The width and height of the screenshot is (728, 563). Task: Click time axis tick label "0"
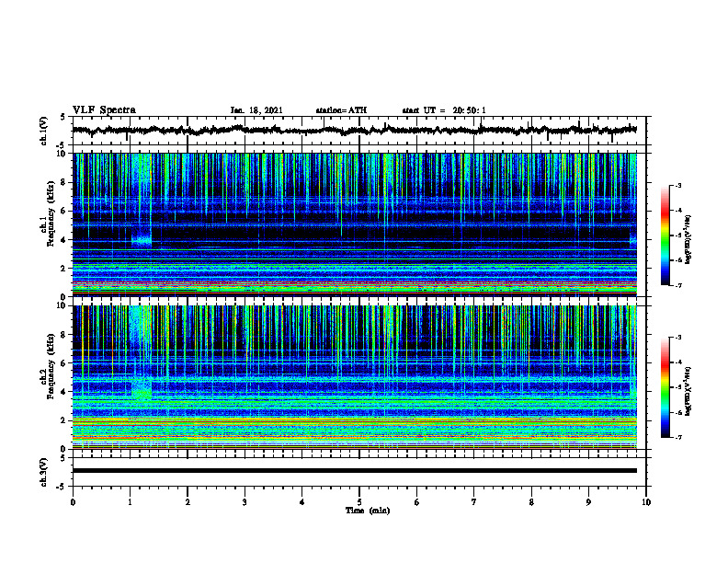pos(73,502)
